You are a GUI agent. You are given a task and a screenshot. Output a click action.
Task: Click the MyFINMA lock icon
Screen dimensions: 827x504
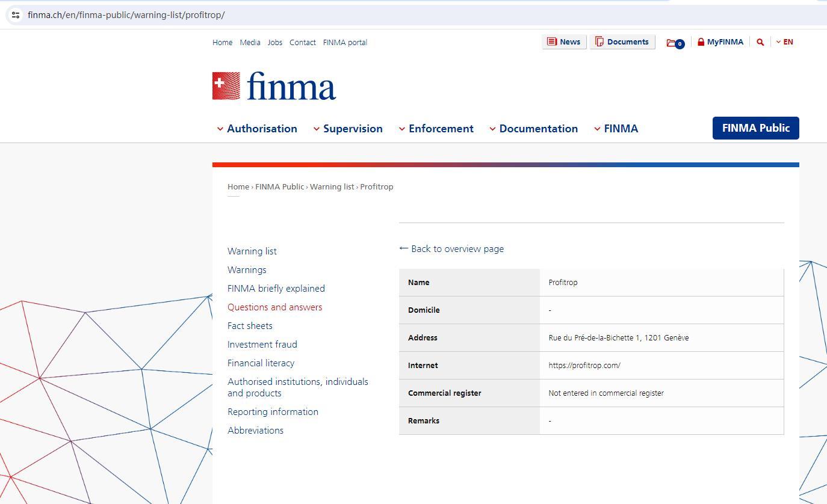point(701,42)
